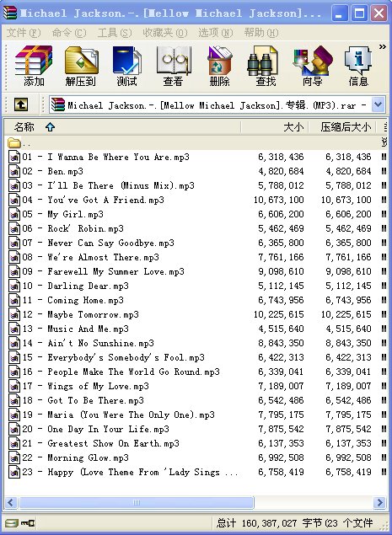Select file 12 - Maybe Tomorrow.mp3
392x535 pixels.
click(81, 314)
